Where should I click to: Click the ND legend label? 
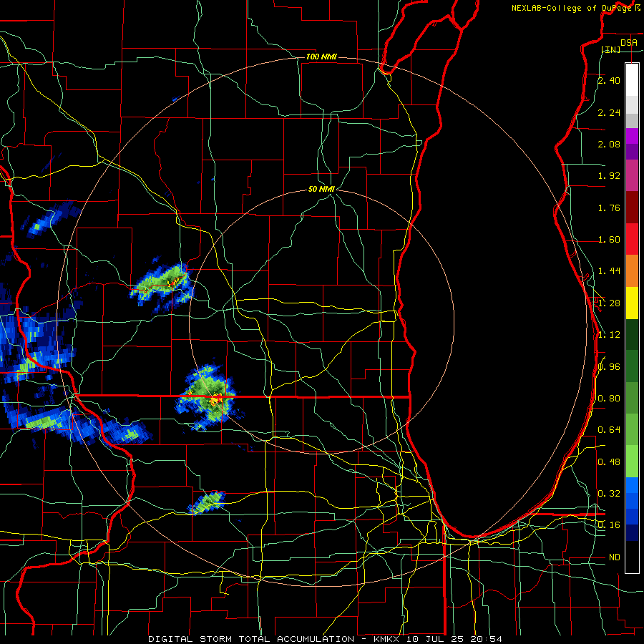coord(615,557)
